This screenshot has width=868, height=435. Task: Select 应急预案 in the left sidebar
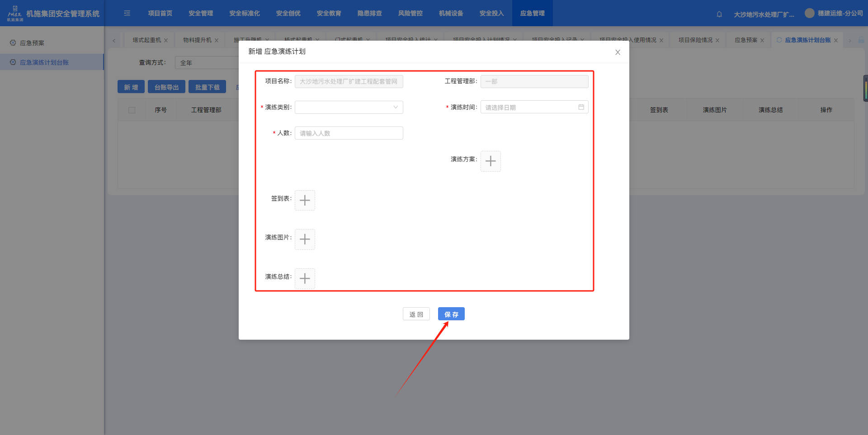tap(32, 43)
